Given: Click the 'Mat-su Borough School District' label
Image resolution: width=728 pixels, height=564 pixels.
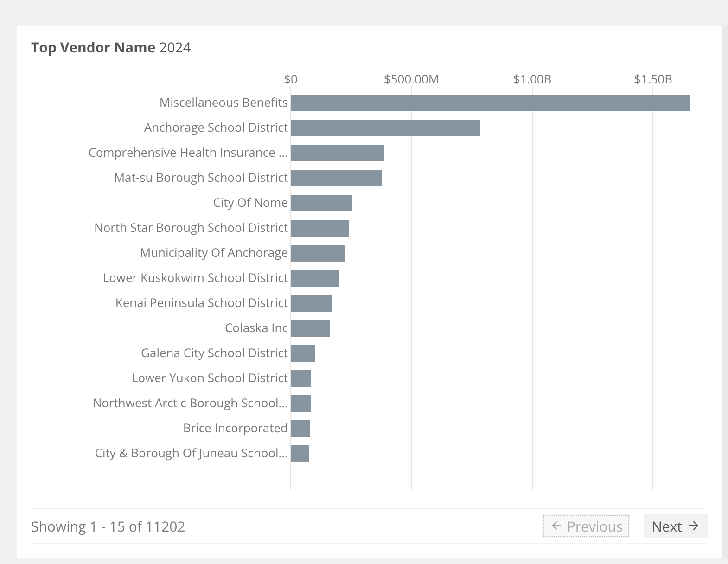Looking at the screenshot, I should coord(201,178).
